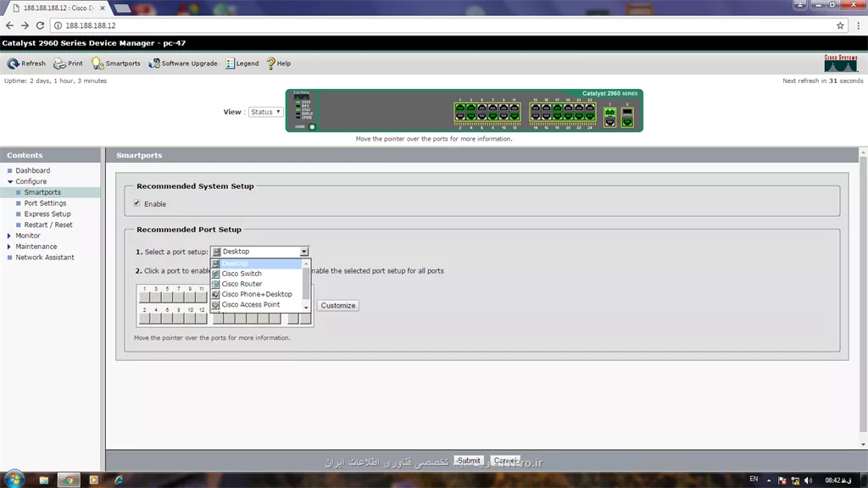868x488 pixels.
Task: Toggle the Enable checkbox for Recommended System Setup
Action: coord(136,203)
